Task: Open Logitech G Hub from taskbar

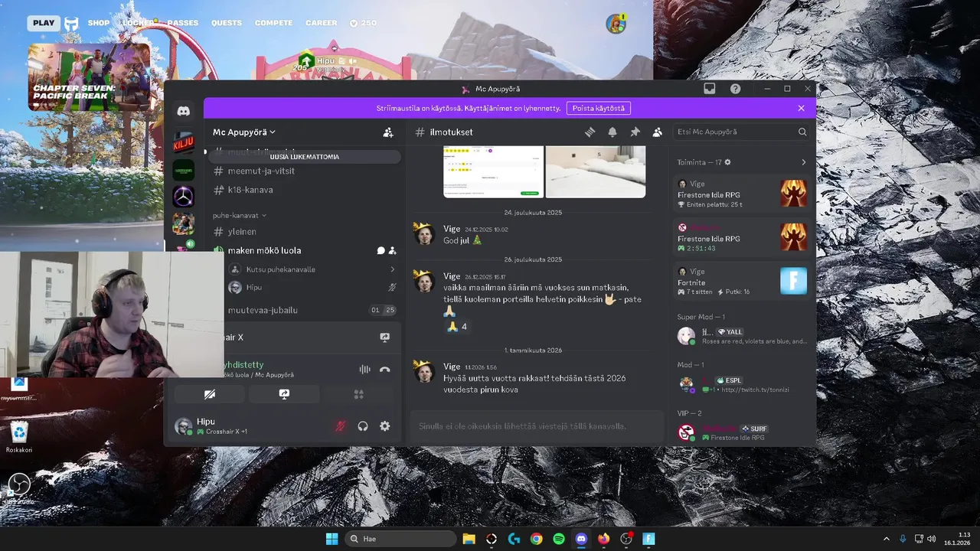Action: coord(514,539)
